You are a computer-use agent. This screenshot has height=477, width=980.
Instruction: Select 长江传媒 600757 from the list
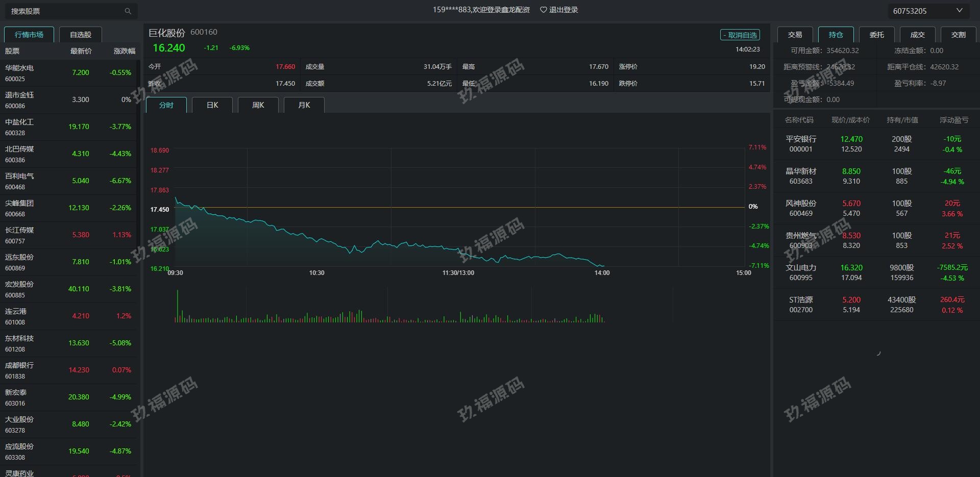pyautogui.click(x=69, y=235)
